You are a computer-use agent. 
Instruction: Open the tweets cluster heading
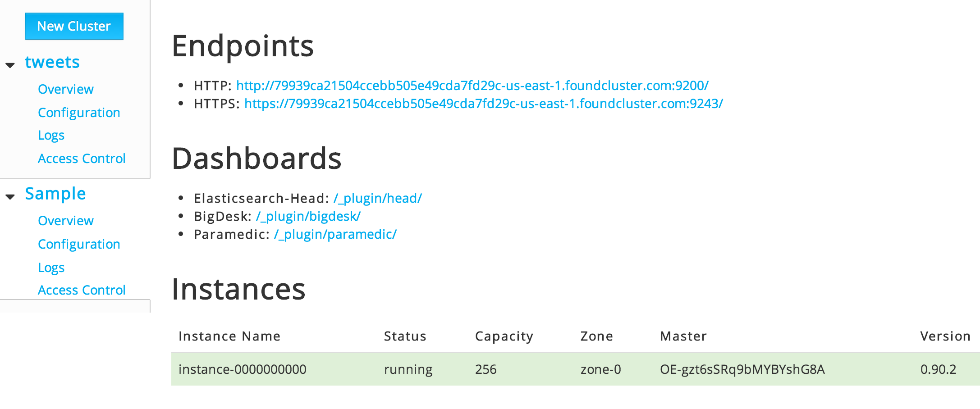click(52, 62)
